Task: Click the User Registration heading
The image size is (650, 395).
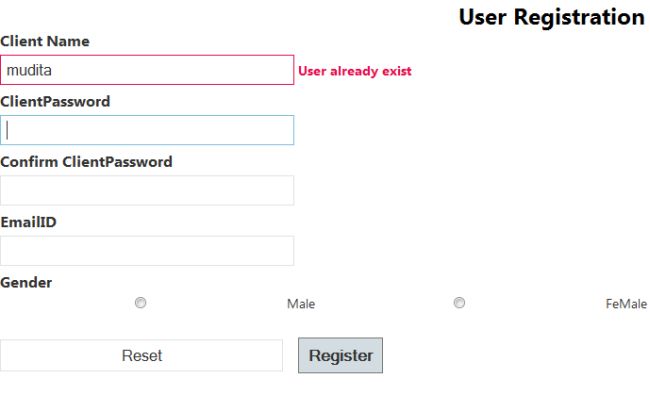Action: pyautogui.click(x=552, y=17)
